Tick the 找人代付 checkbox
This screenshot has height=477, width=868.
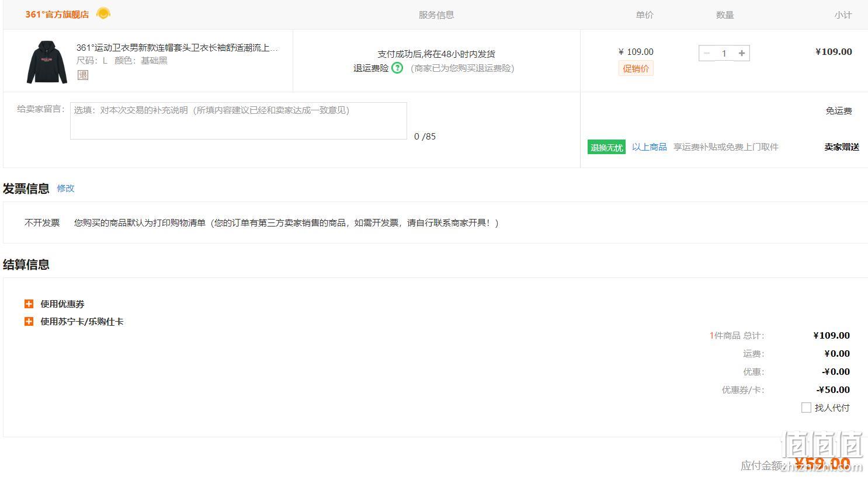tap(806, 408)
